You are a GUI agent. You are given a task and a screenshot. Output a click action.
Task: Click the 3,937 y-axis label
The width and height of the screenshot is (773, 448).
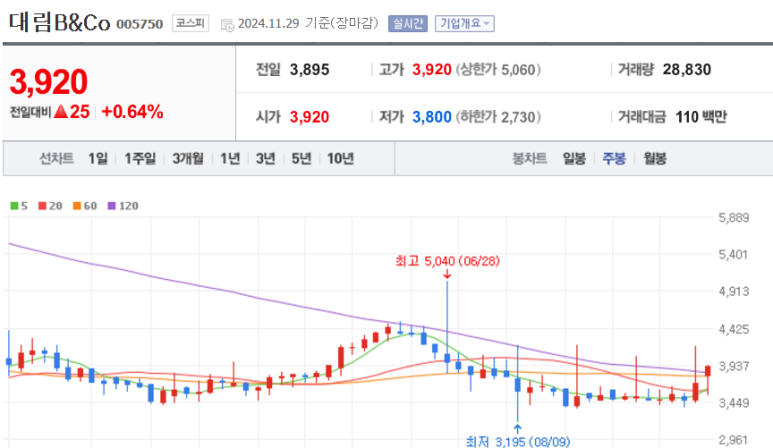point(734,366)
